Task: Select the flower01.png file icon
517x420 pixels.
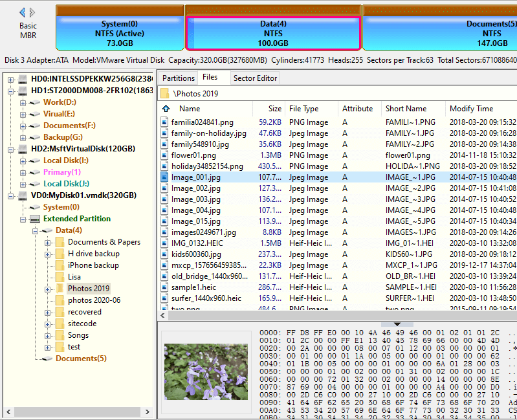Action: 165,155
